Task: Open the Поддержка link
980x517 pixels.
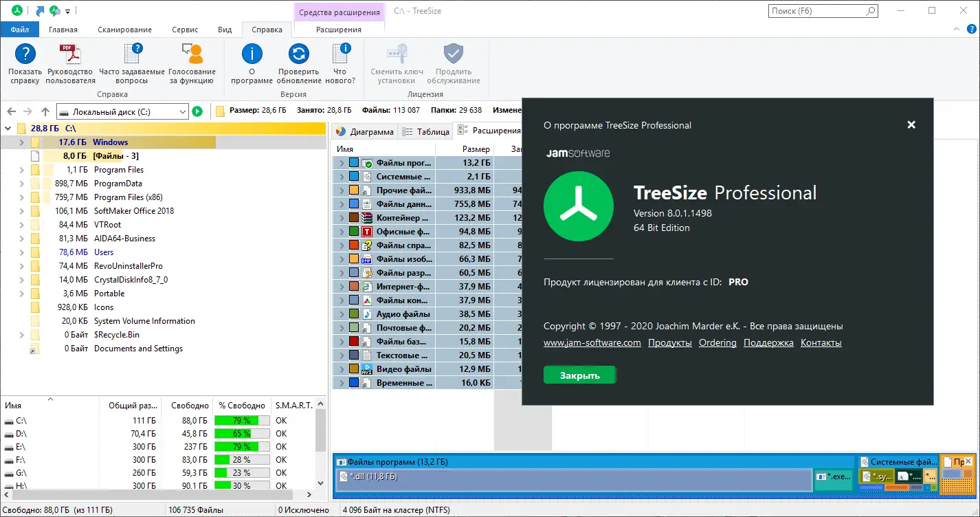Action: coord(768,342)
